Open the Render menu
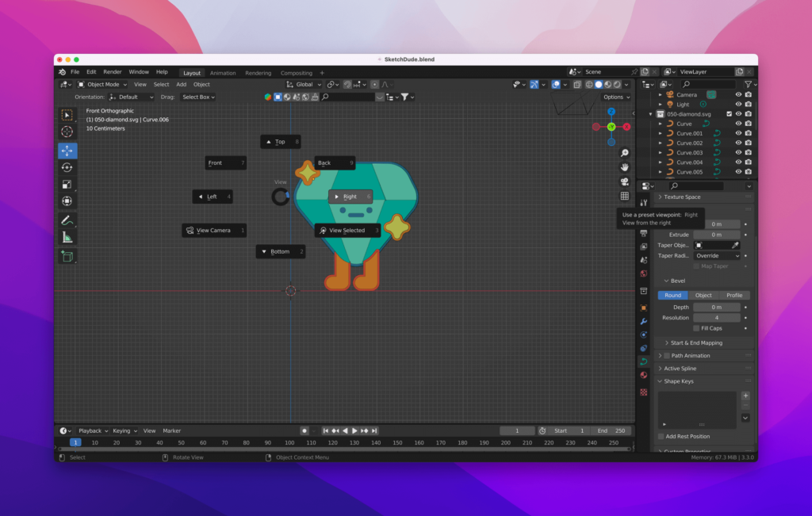Image resolution: width=812 pixels, height=516 pixels. [x=112, y=71]
